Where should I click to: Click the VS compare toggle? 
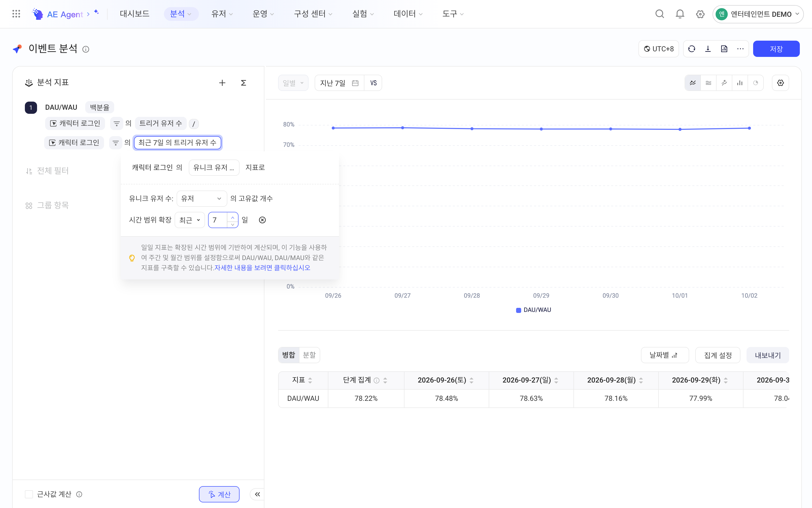tap(373, 83)
